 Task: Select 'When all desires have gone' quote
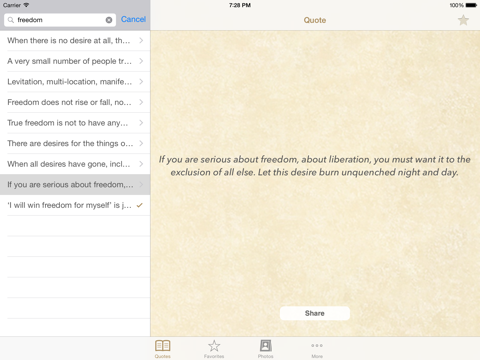click(75, 164)
